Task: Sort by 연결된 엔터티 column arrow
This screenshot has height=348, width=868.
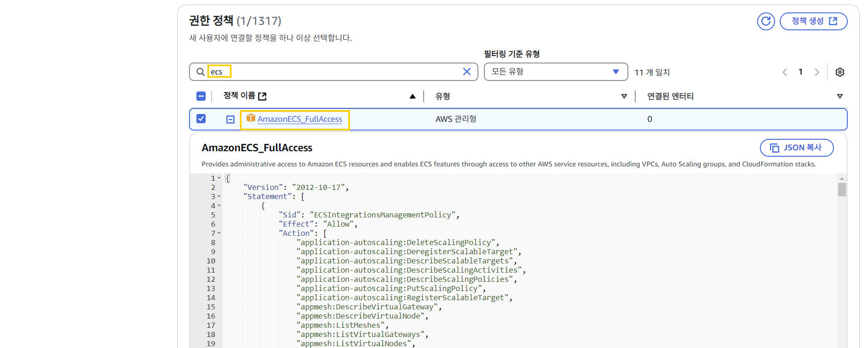Action: click(840, 96)
